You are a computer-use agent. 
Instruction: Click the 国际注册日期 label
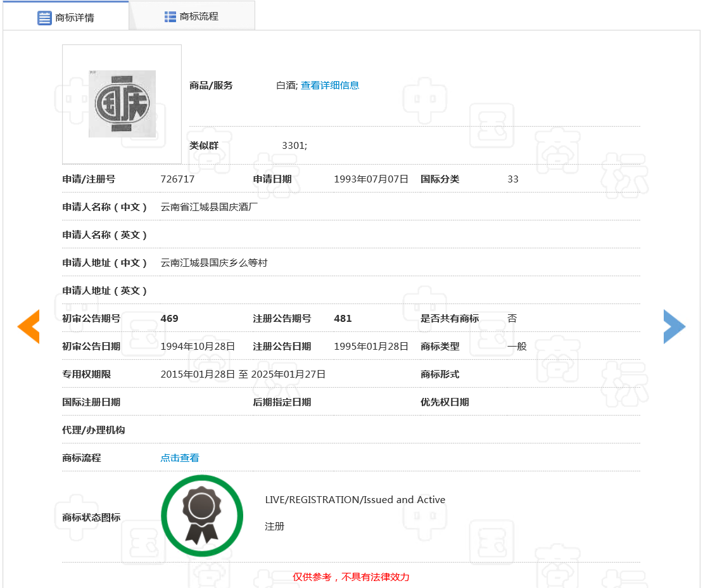tap(91, 402)
